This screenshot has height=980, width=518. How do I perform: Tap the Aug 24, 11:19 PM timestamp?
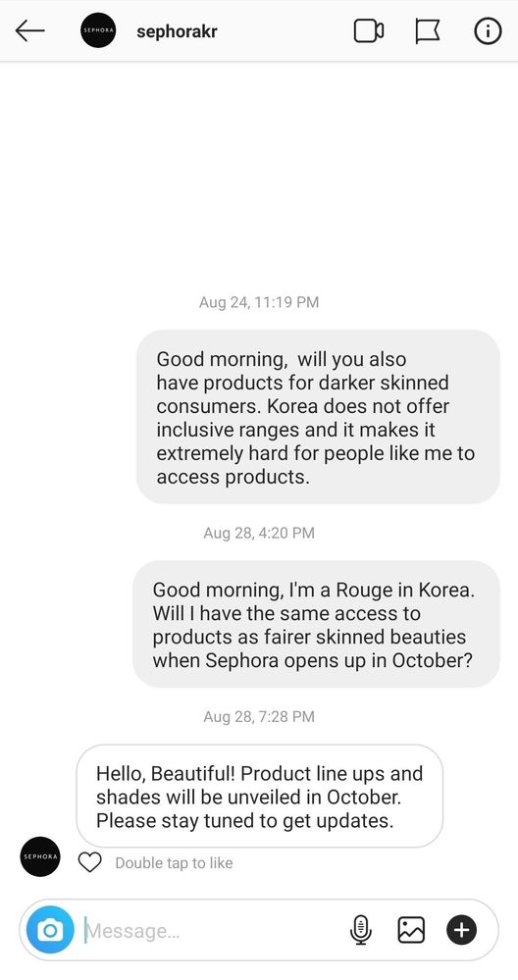click(259, 302)
